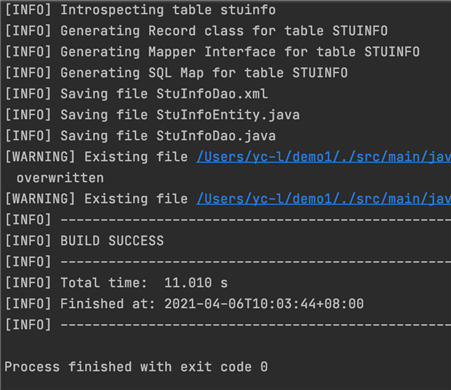This screenshot has height=390, width=451.
Task: Open the file path link before "overwritten"
Action: tap(324, 157)
